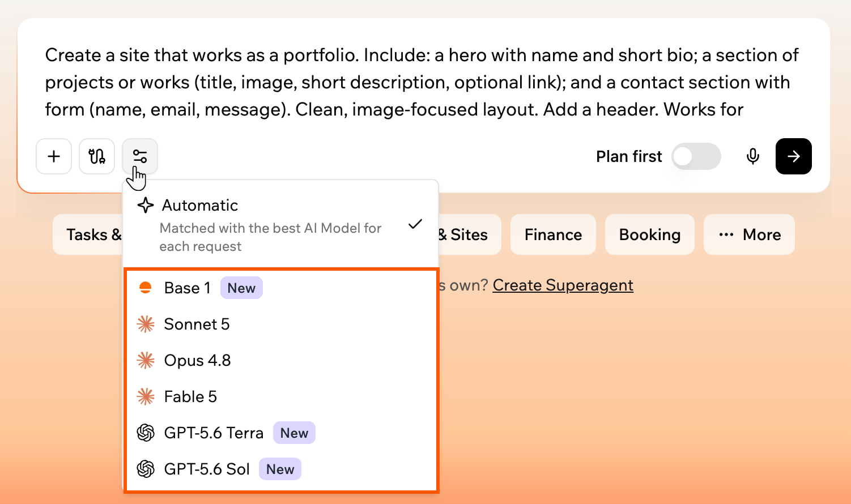Click the Plan first label

coord(629,156)
